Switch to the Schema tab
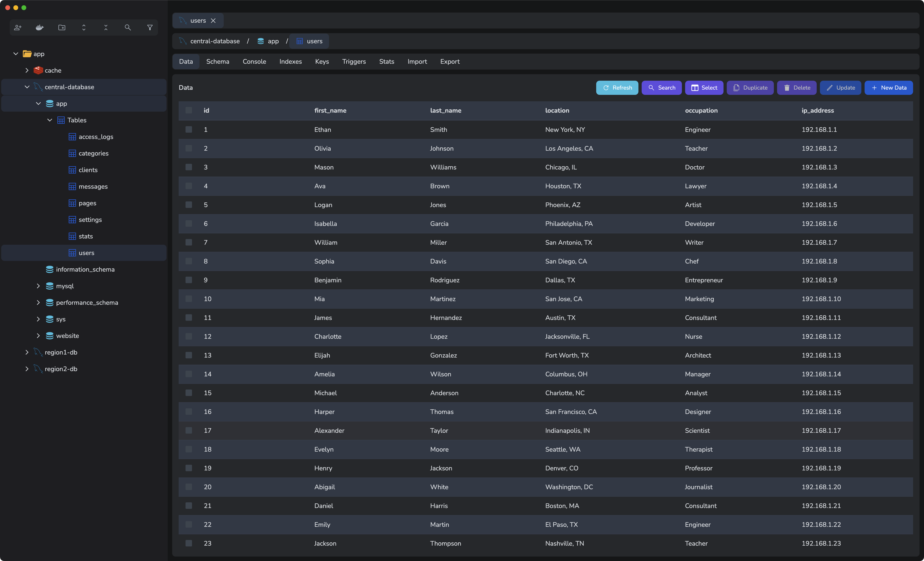The height and width of the screenshot is (561, 924). (x=217, y=61)
